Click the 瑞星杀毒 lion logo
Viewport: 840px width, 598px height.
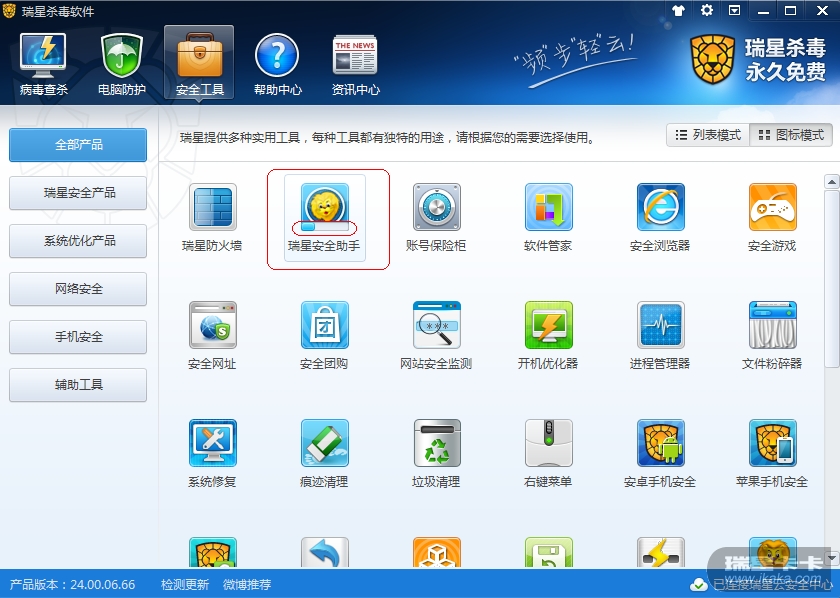712,59
